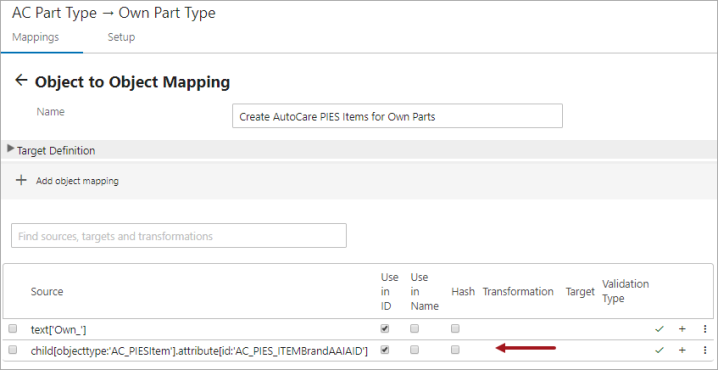Click the back arrow beside Object to Object Mapping

(21, 80)
